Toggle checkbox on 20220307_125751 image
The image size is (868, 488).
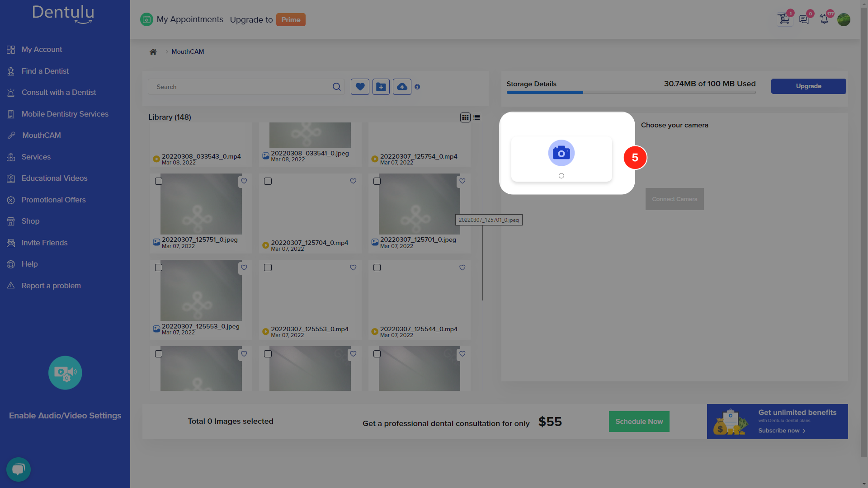pos(159,181)
